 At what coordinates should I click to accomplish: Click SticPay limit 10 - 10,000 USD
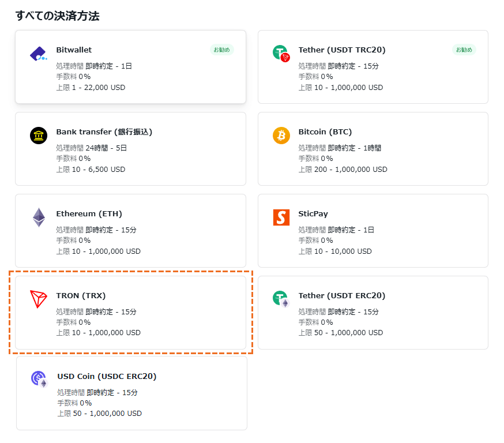335,251
